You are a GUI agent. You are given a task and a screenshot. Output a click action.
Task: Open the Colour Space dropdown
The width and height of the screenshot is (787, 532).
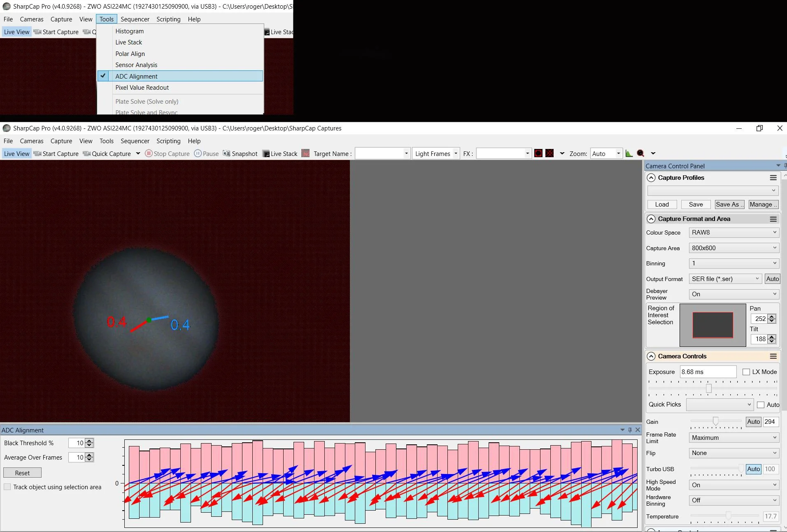pyautogui.click(x=733, y=232)
